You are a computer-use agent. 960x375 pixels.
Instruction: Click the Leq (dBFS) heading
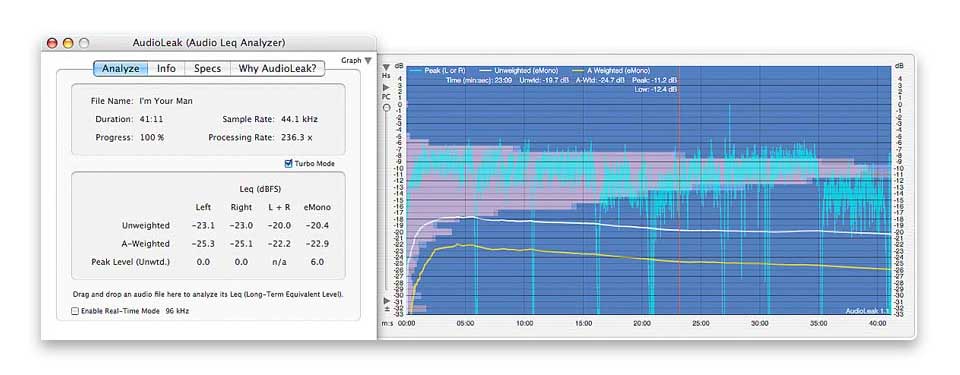pyautogui.click(x=260, y=189)
